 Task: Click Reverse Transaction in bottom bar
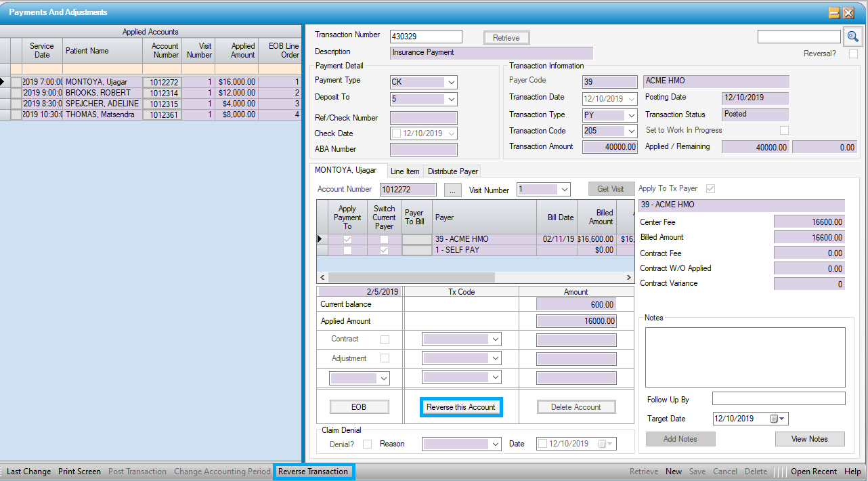313,472
